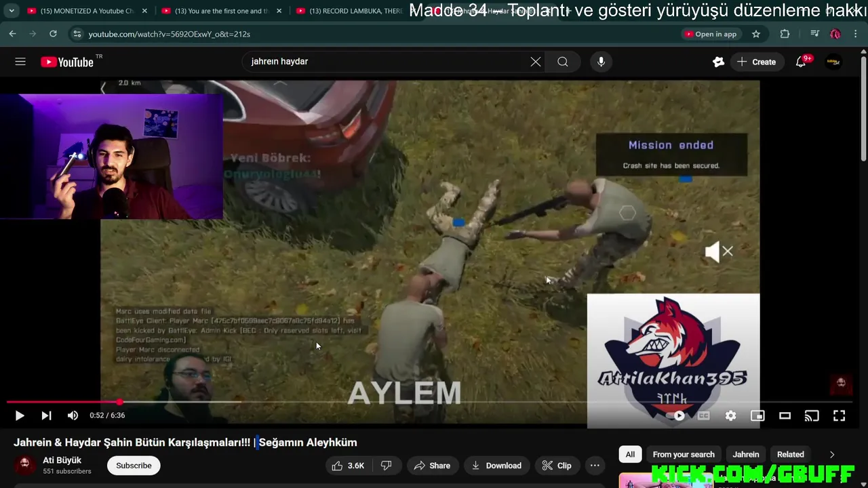Switch to miniplayer

pyautogui.click(x=757, y=415)
